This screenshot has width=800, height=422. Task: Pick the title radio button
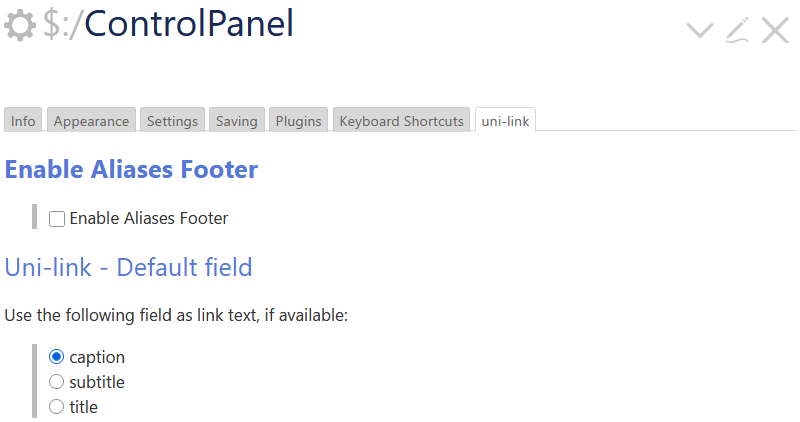click(x=57, y=407)
